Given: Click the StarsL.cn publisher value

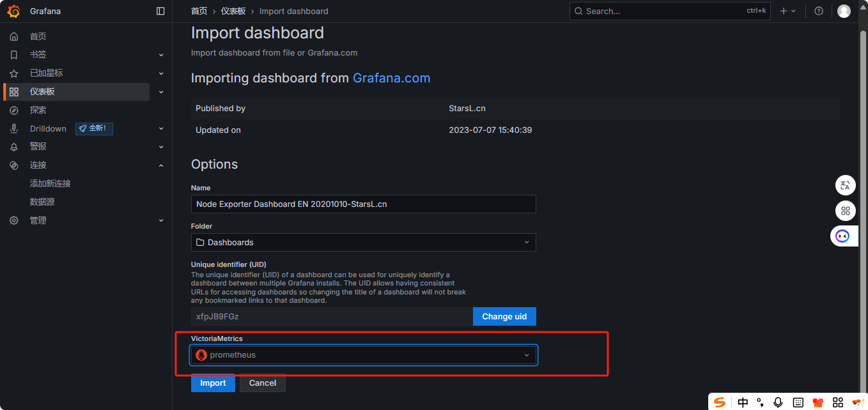Looking at the screenshot, I should pos(467,109).
